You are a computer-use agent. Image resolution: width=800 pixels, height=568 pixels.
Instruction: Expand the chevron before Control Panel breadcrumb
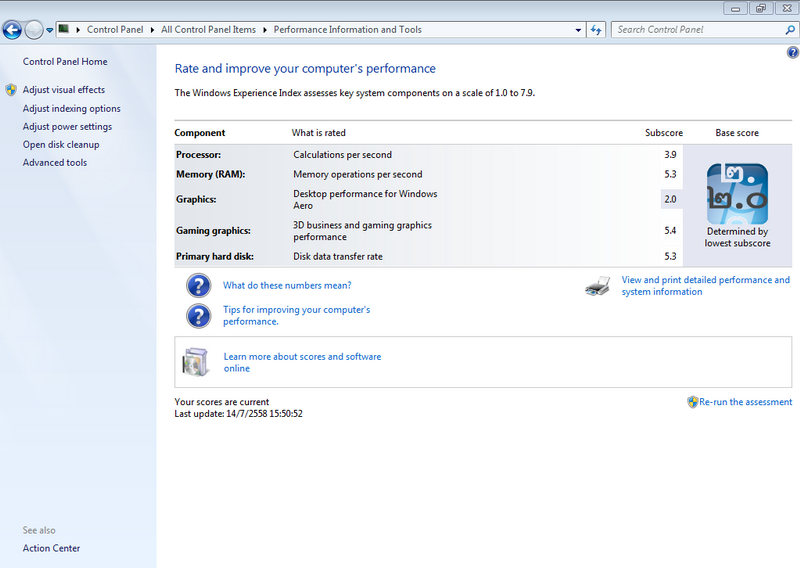(x=78, y=30)
